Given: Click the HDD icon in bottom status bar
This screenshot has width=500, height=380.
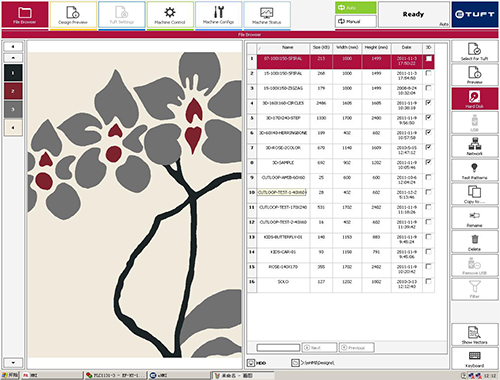Looking at the screenshot, I should point(251,363).
